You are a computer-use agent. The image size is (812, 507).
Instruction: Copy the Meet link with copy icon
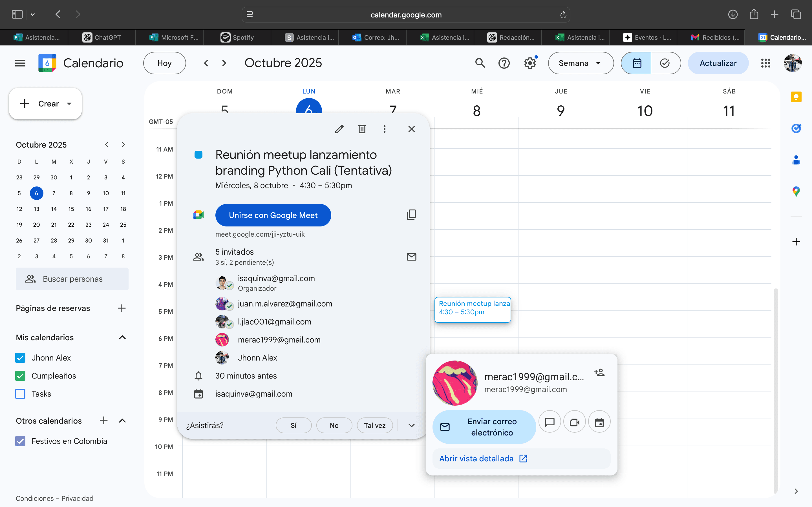[411, 215]
